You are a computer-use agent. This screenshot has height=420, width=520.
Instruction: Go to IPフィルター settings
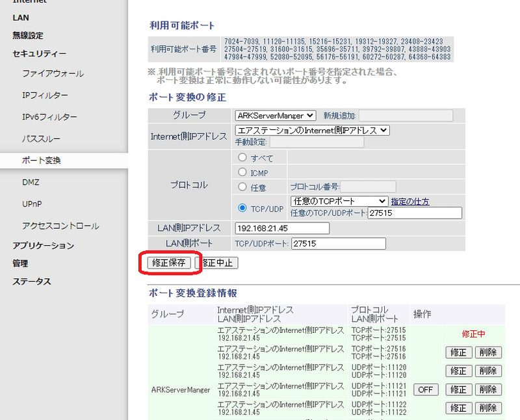(45, 95)
